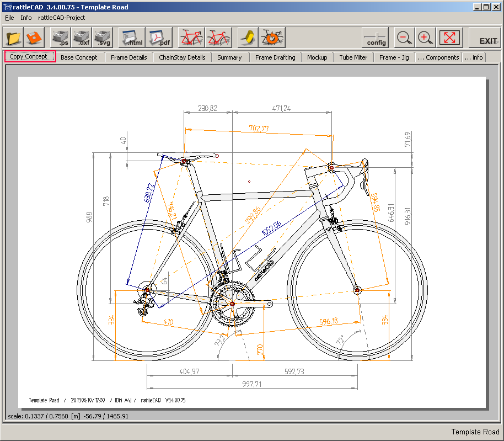Switch to the Tube Miter tab
504x441 pixels.
click(353, 57)
